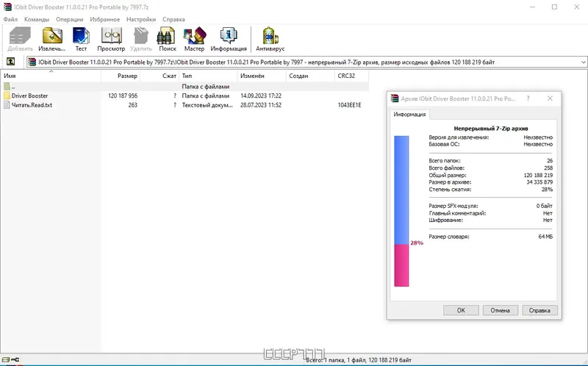Viewport: 588px width, 366px height.
Task: Open the Файл menu
Action: point(10,19)
